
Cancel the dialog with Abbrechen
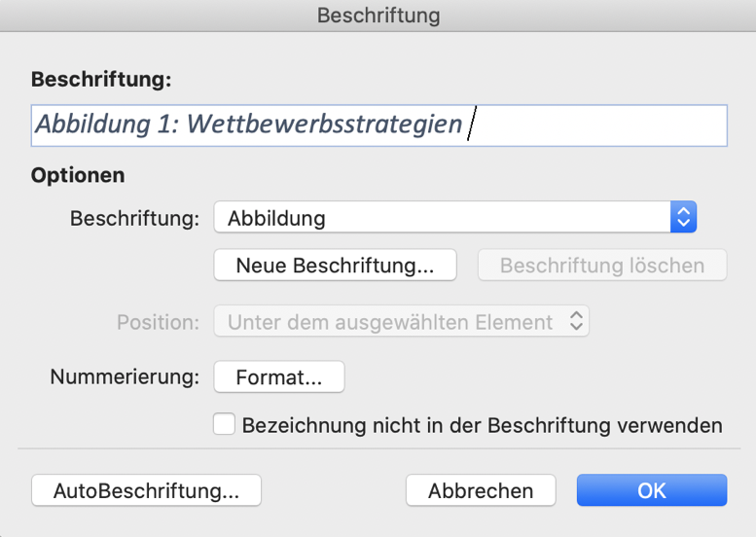coord(481,491)
